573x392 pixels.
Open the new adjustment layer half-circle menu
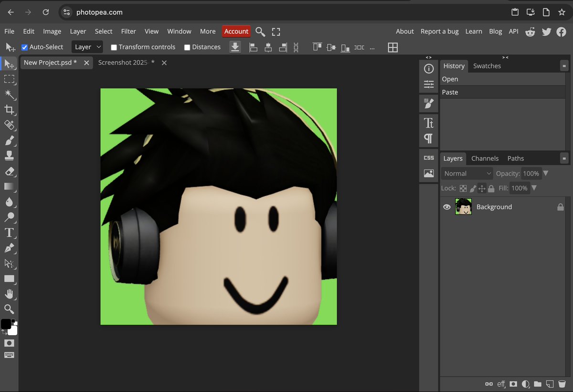(526, 383)
